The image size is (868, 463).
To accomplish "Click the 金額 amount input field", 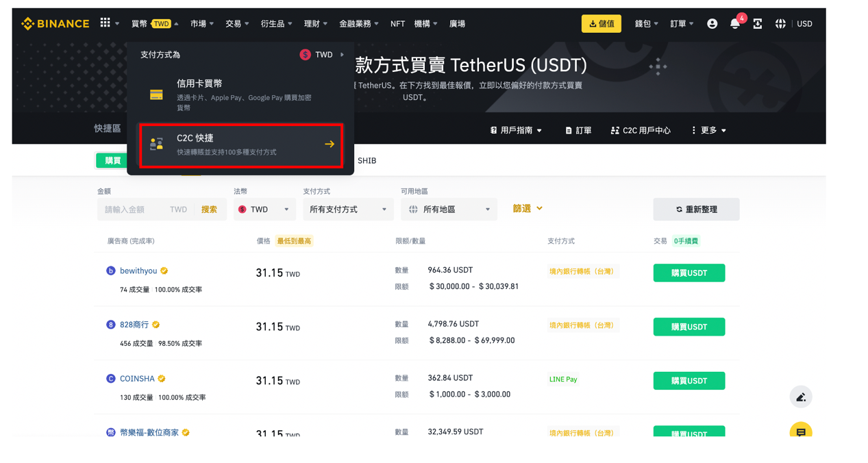I will (x=130, y=210).
